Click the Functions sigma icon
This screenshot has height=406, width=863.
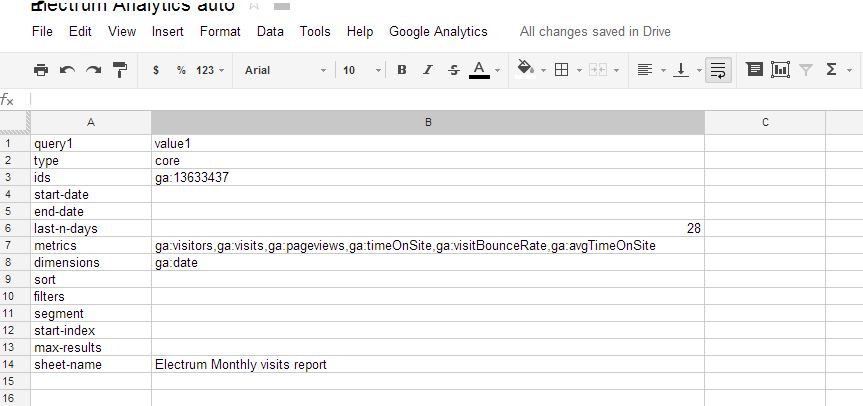(832, 69)
